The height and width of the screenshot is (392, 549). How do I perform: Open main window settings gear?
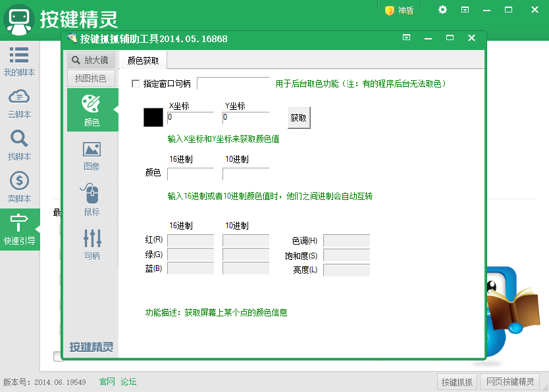(442, 10)
